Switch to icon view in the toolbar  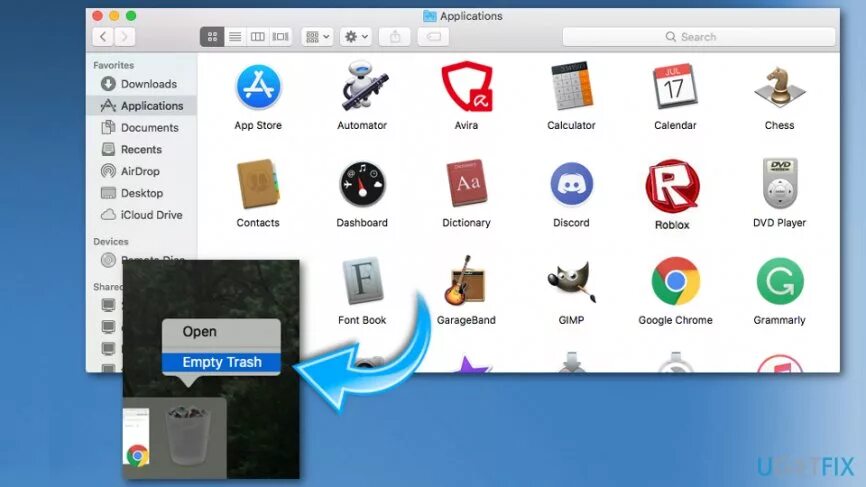click(x=212, y=37)
